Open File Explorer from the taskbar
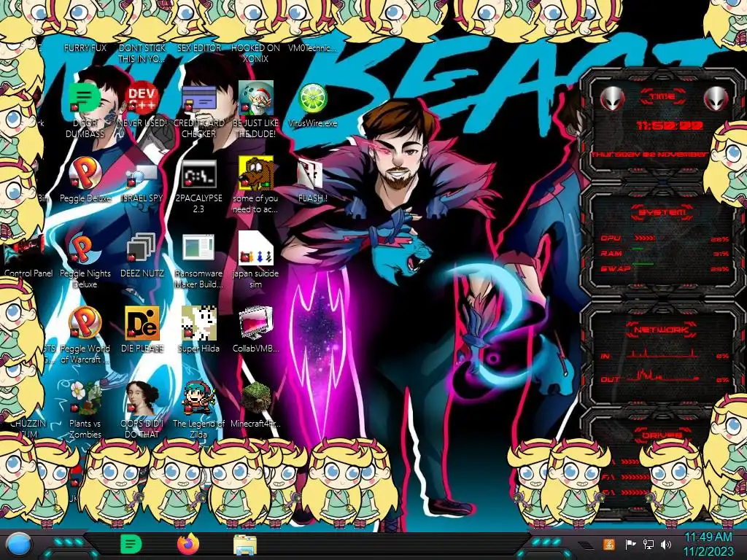This screenshot has height=560, width=747. pos(245,545)
